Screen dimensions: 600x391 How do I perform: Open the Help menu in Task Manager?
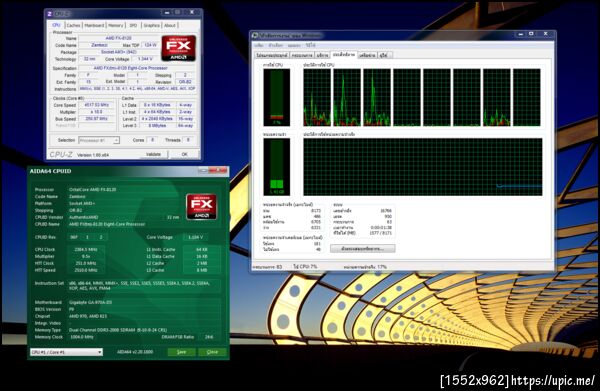click(310, 45)
